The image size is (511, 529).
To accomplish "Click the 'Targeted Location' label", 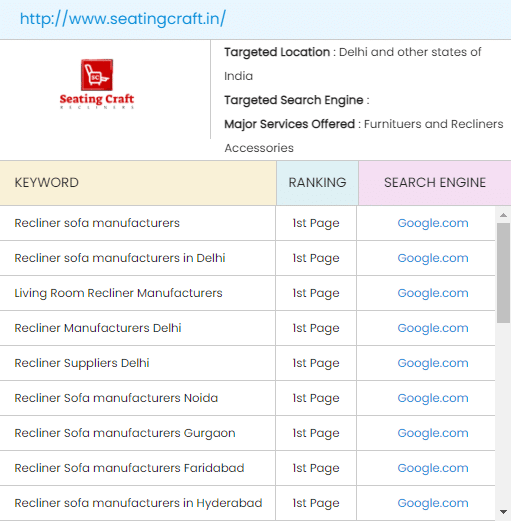I will (277, 52).
